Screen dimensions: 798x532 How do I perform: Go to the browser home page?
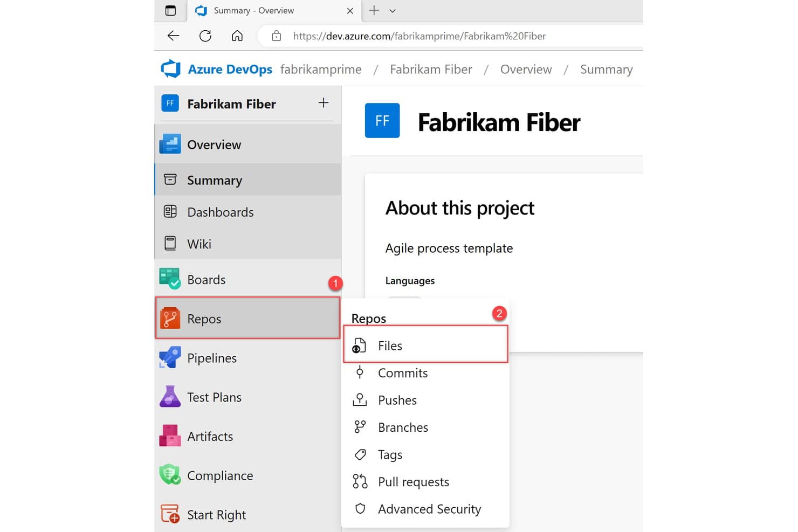click(237, 36)
